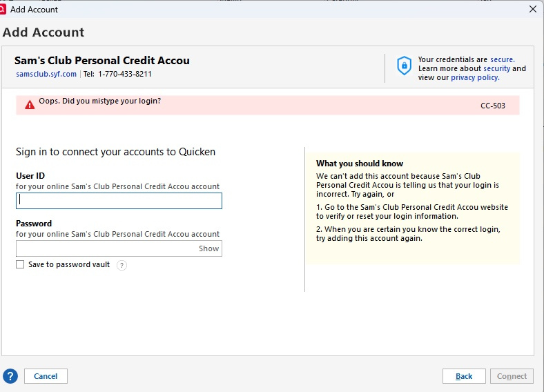Click the "Oops. Did you mistype your login?" message
This screenshot has width=544, height=392.
[x=99, y=101]
